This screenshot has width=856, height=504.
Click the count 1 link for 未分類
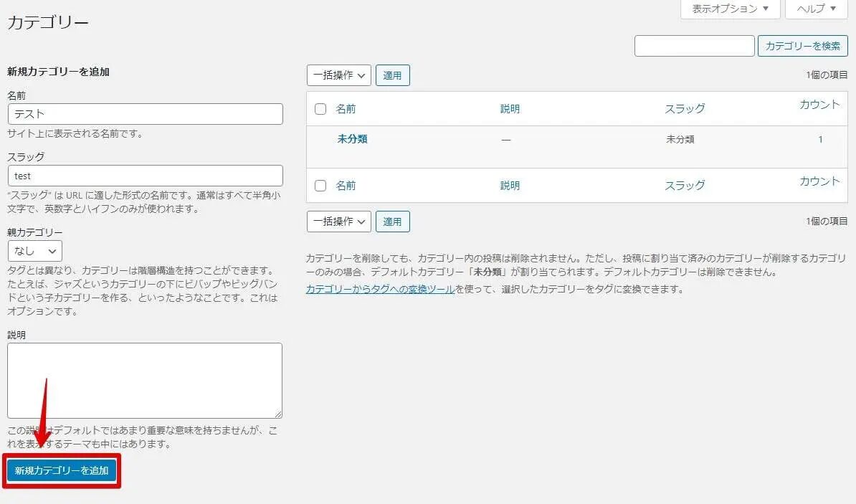coord(820,140)
